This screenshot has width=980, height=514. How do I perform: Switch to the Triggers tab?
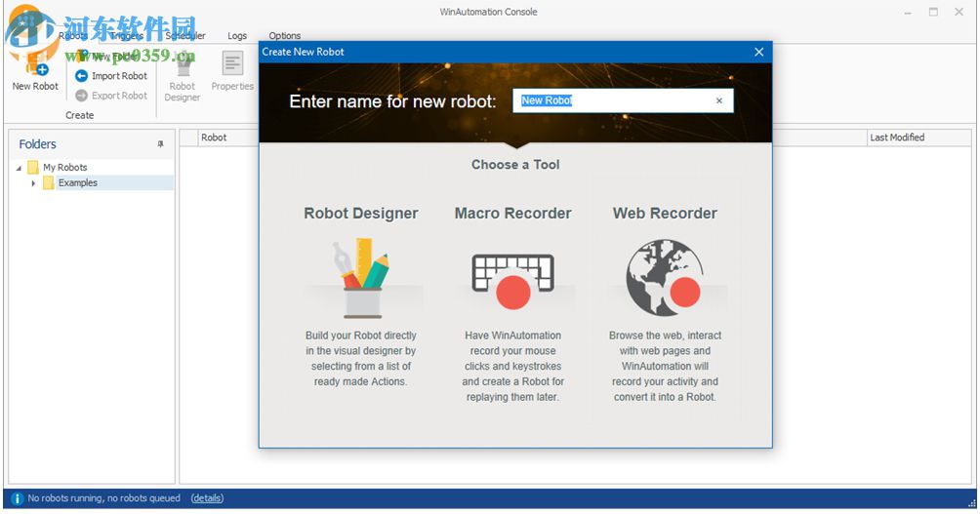[127, 35]
